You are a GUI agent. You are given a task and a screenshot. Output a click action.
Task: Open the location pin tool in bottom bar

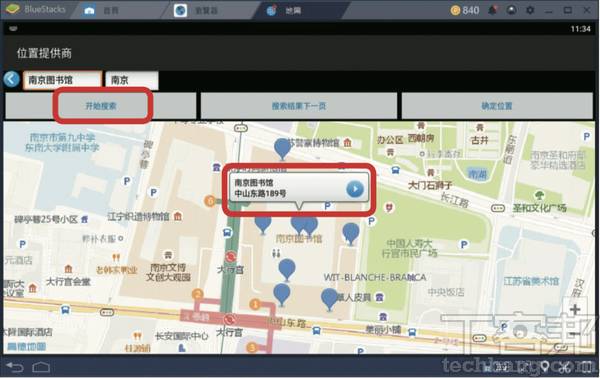[x=545, y=367]
